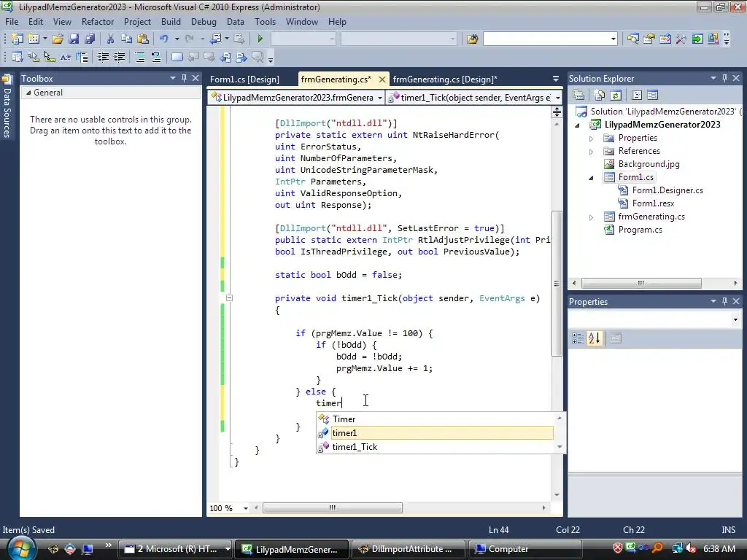Viewport: 747px width, 560px height.
Task: Undo the last edit with the Undo icon
Action: (164, 39)
